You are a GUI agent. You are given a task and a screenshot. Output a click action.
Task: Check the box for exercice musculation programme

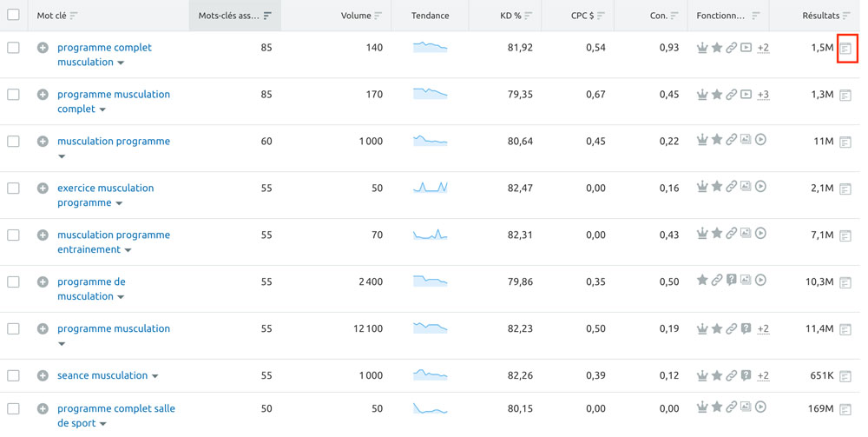pos(13,189)
